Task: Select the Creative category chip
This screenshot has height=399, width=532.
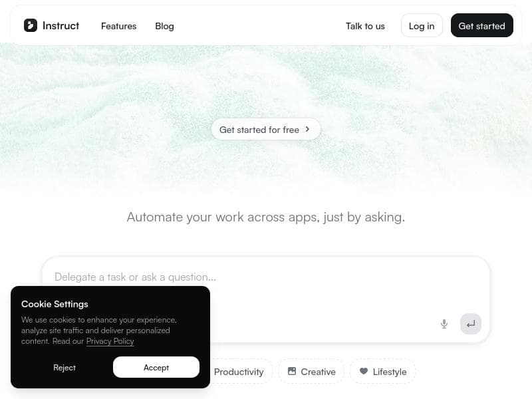Action: point(311,372)
